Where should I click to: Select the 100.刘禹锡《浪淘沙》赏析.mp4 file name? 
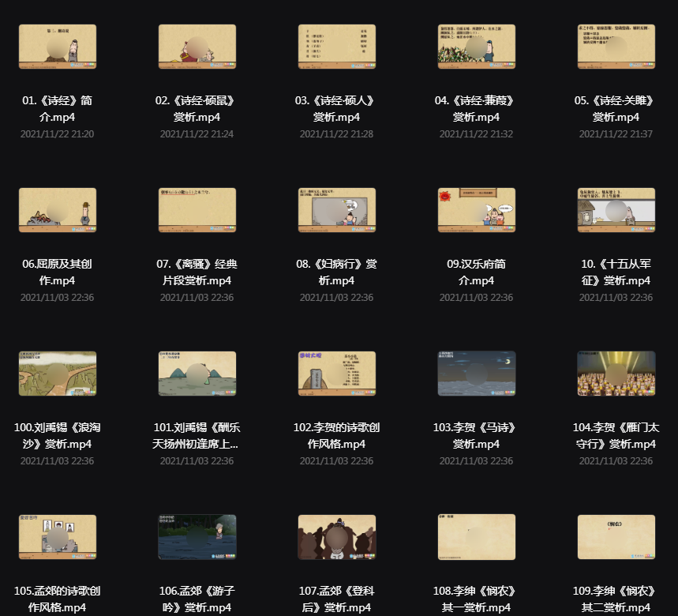point(57,436)
